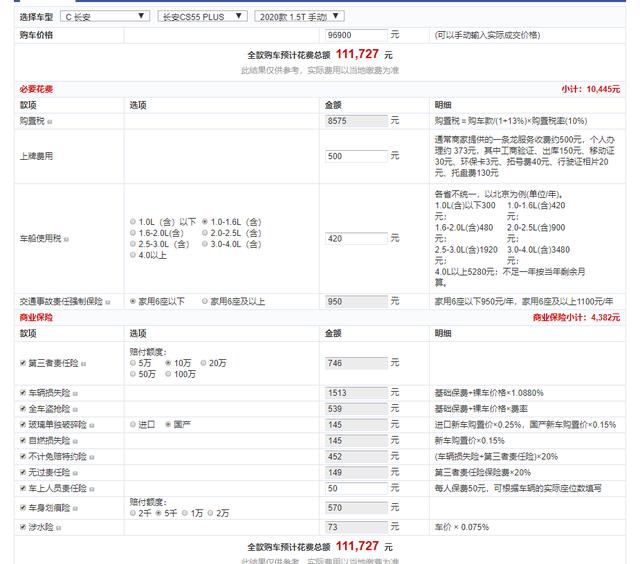
Task: Toggle the 涉水险 checkbox
Action: (23, 527)
